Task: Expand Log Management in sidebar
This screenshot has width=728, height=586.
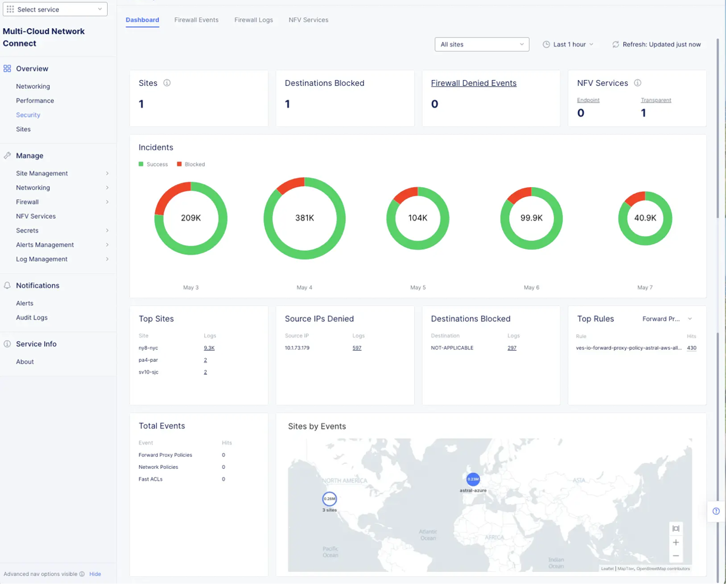Action: pos(62,260)
